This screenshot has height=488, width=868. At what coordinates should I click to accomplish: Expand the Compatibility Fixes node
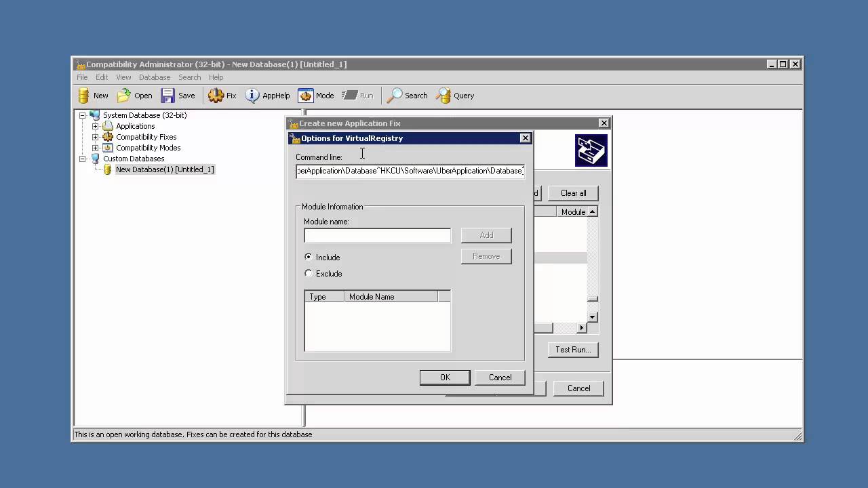96,137
